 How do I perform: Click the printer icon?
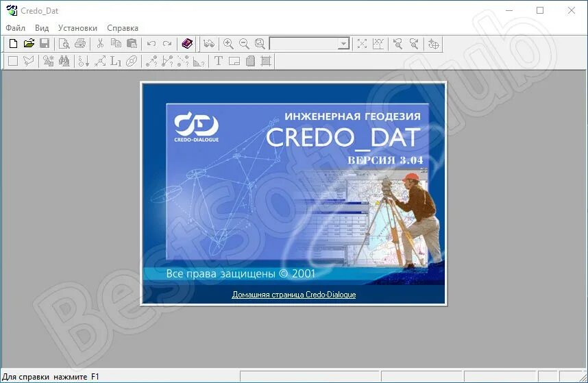(80, 44)
